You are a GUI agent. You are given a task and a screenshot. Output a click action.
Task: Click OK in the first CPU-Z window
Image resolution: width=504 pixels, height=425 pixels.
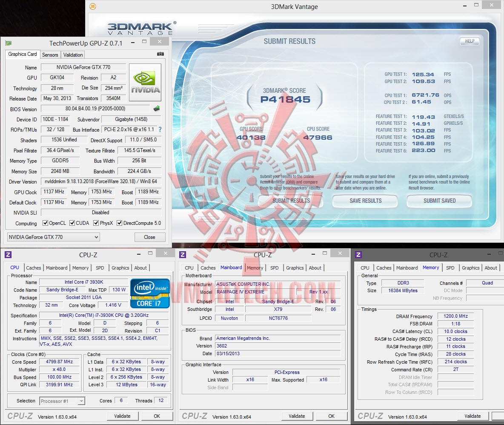pos(157,416)
